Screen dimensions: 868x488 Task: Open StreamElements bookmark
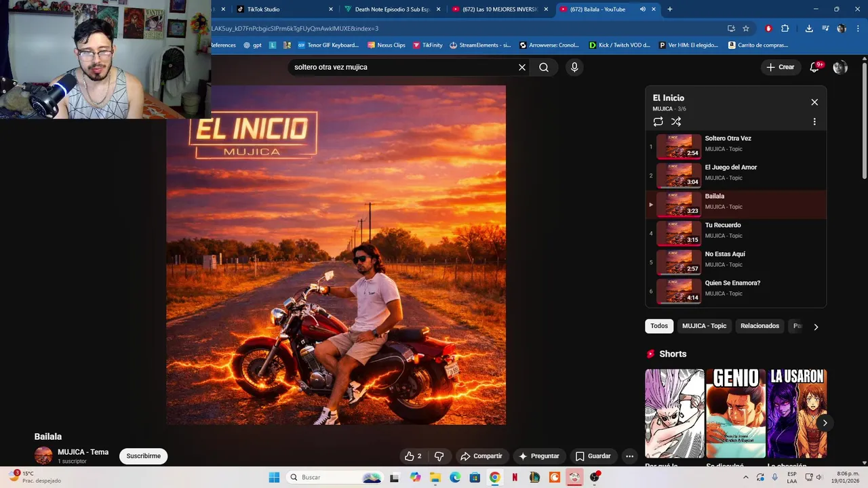[480, 45]
